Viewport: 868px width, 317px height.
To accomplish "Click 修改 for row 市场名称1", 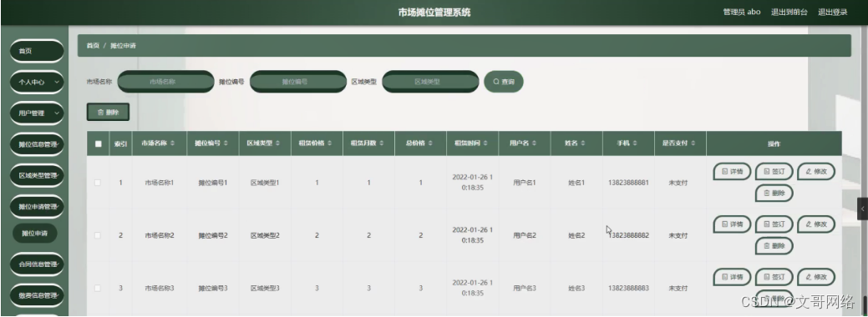I will pyautogui.click(x=816, y=172).
